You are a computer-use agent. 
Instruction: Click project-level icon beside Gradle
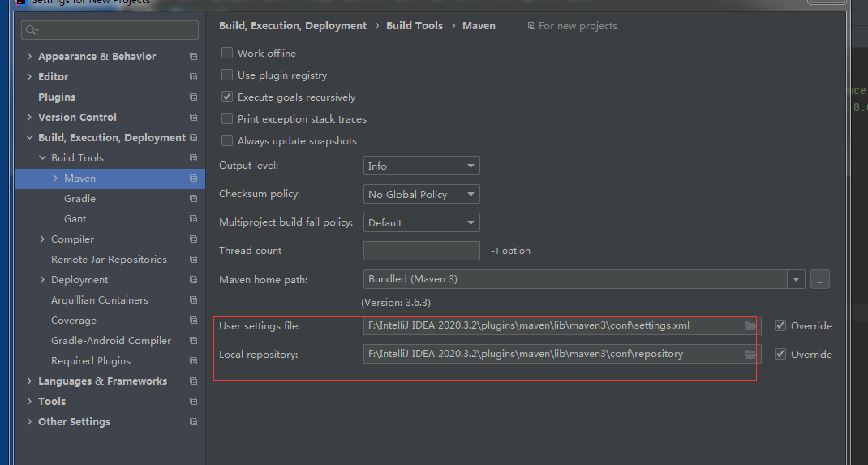click(193, 199)
